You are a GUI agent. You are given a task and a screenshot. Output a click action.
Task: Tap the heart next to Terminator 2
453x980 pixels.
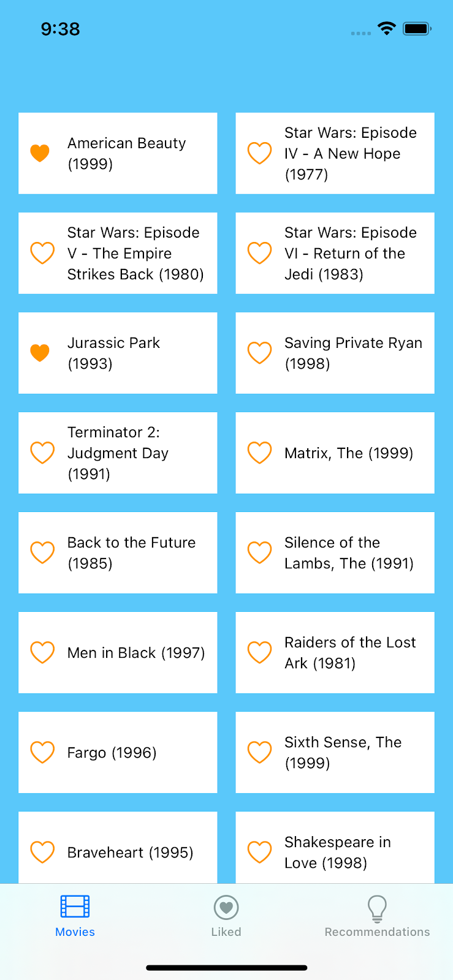[42, 453]
